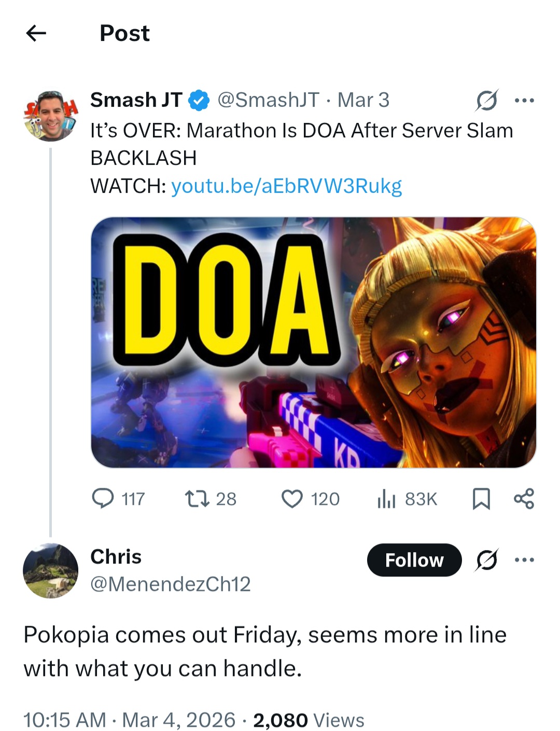560x731 pixels.
Task: Tap the 2,080 Views count
Action: (x=309, y=720)
